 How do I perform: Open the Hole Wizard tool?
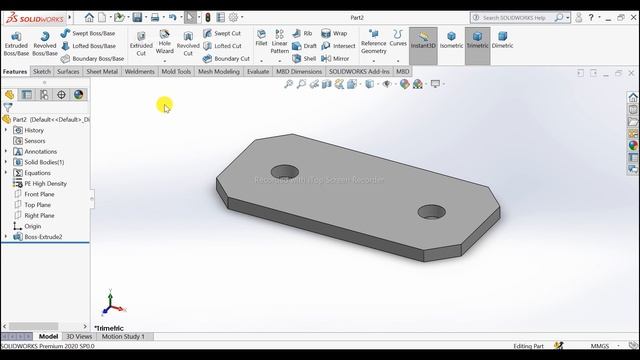(x=164, y=42)
